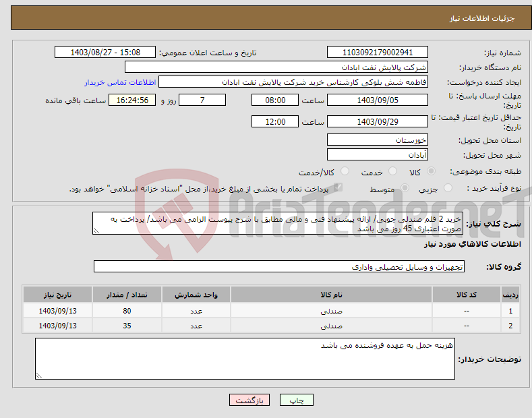Click the واحد شمارش column header

pos(196,295)
